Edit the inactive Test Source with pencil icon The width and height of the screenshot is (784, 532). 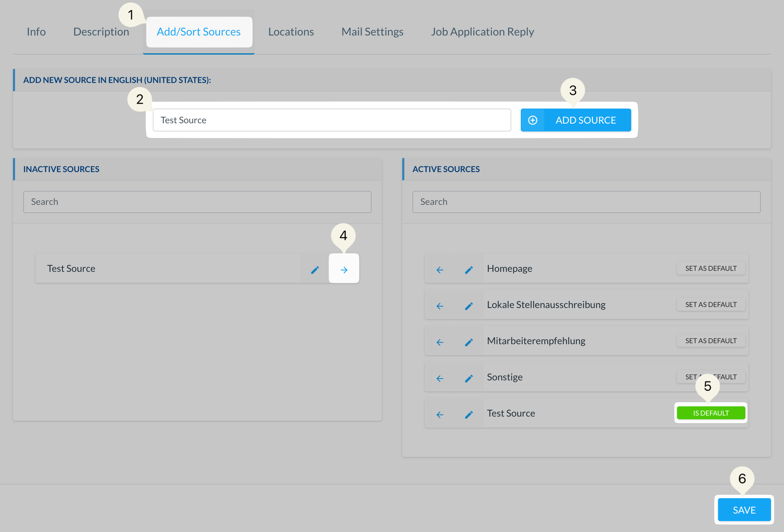pyautogui.click(x=315, y=269)
